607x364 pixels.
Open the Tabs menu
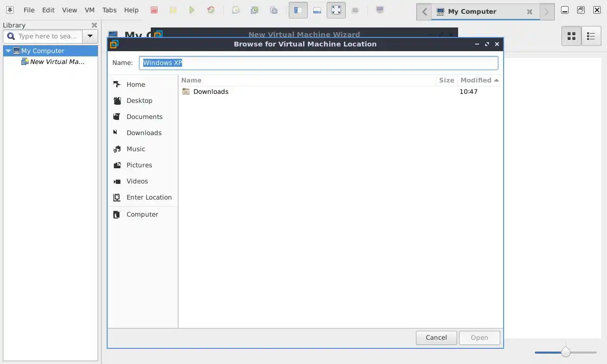[109, 10]
